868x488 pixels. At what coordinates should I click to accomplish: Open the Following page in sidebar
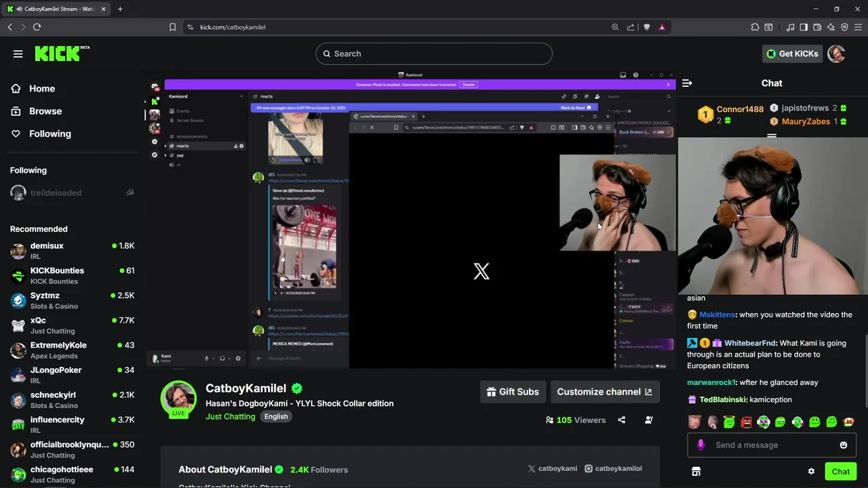click(50, 134)
